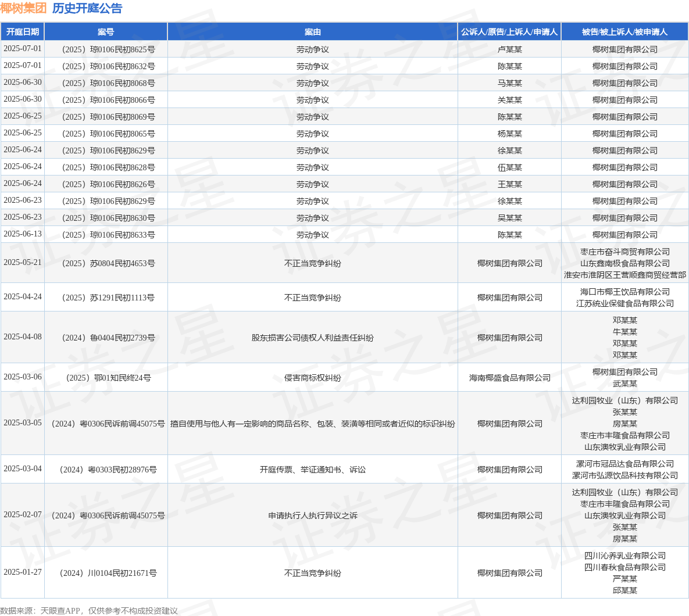This screenshot has width=689, height=616.
Task: Click the date 2025-03-04
Action: coord(23,468)
